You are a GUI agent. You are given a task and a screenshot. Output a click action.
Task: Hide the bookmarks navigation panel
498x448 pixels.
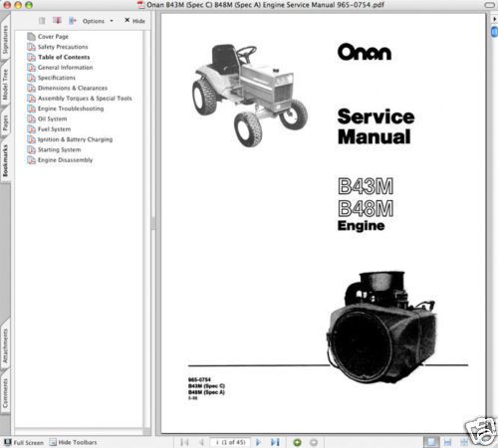pos(134,21)
